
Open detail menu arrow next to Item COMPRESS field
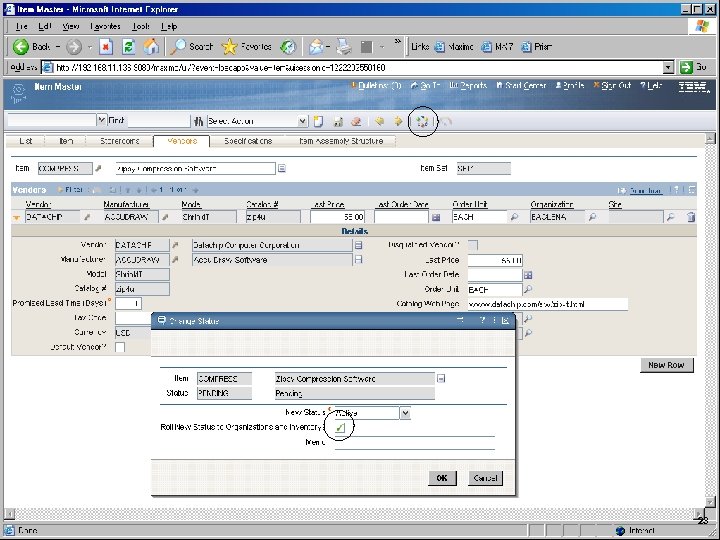coord(98,169)
